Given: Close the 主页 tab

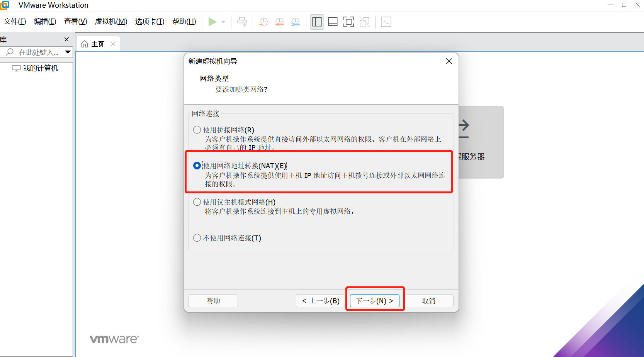Looking at the screenshot, I should (x=113, y=44).
